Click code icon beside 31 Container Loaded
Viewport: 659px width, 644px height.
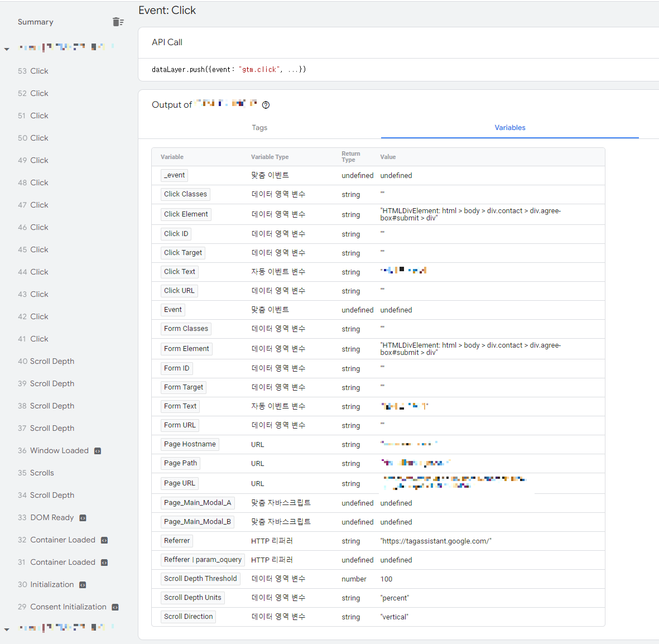pyautogui.click(x=104, y=563)
